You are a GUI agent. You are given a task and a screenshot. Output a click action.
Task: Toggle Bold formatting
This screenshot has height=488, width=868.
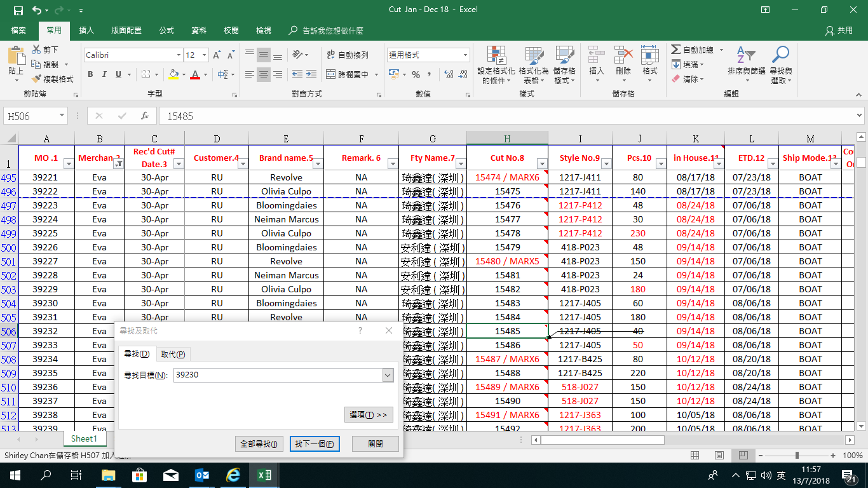pyautogui.click(x=90, y=74)
